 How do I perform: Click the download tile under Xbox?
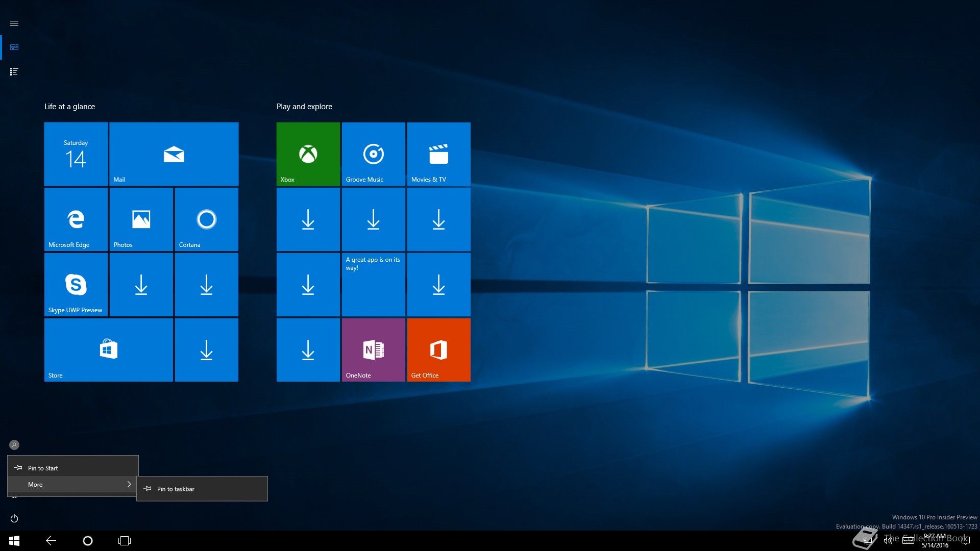pyautogui.click(x=308, y=219)
